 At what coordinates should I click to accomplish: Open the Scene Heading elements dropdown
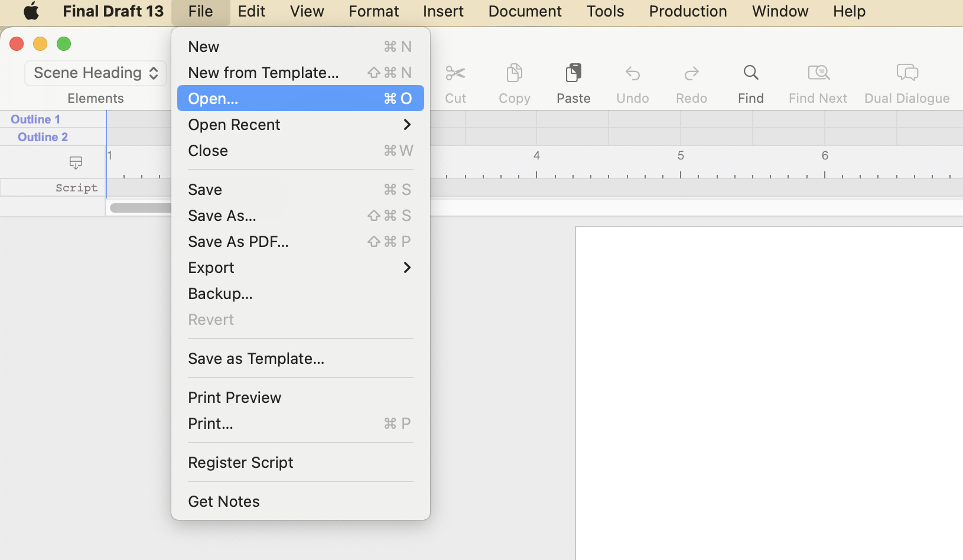point(96,73)
